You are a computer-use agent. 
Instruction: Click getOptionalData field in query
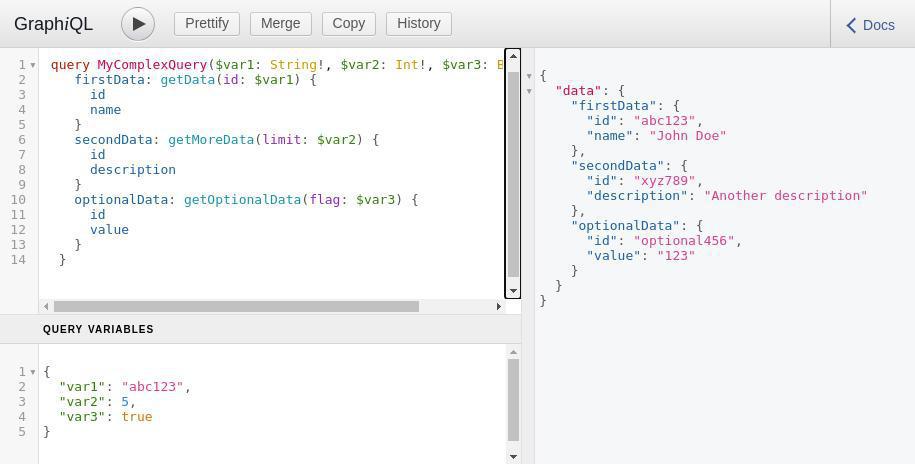[x=242, y=200]
